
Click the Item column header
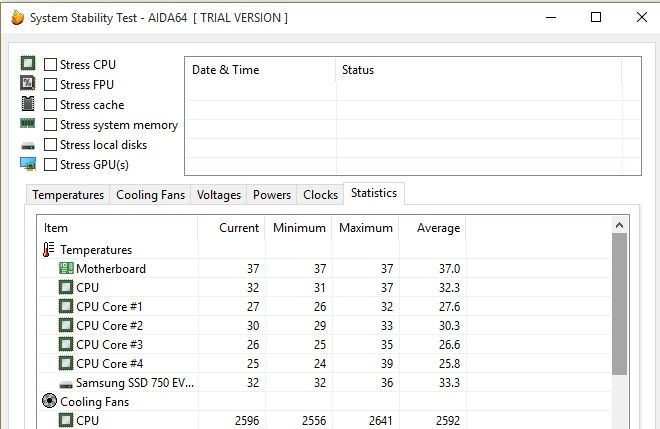[x=117, y=228]
